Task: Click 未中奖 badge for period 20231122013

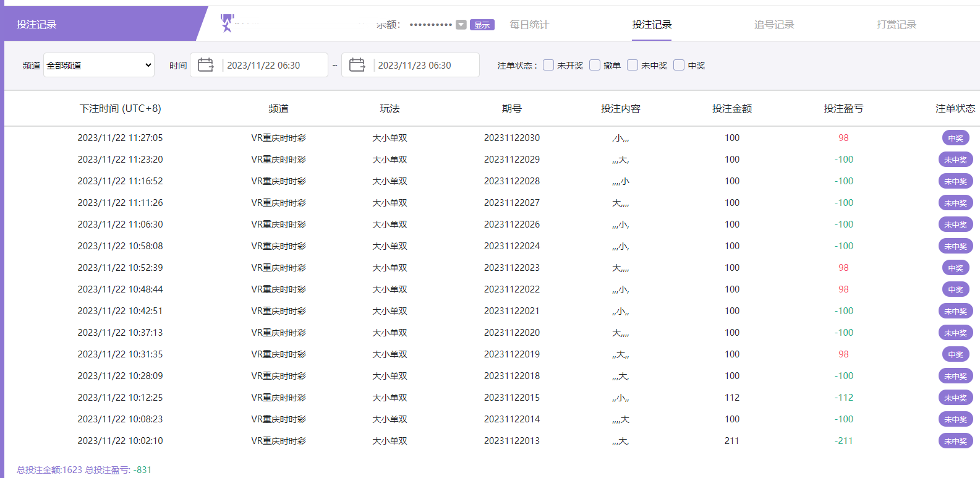Action: point(955,441)
